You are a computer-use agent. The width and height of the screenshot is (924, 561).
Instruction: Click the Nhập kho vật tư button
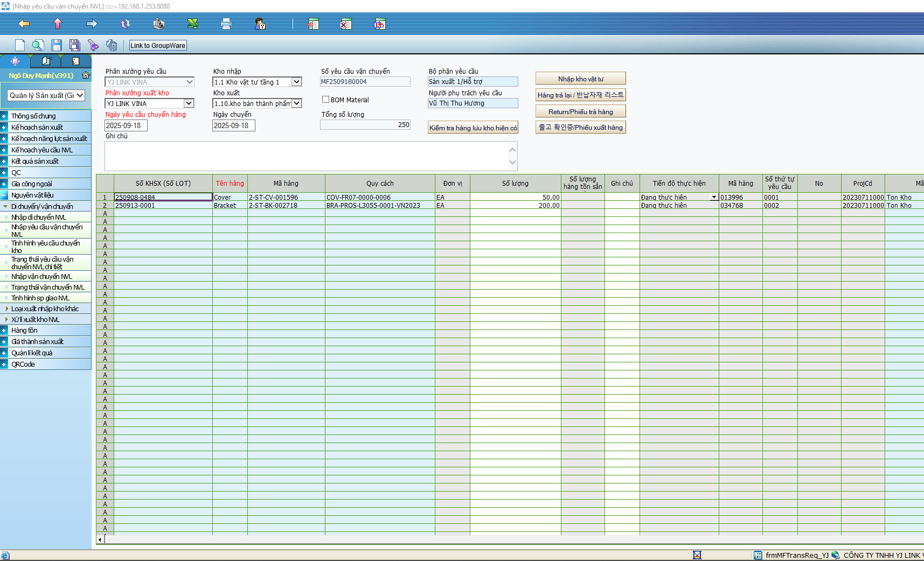click(x=580, y=79)
